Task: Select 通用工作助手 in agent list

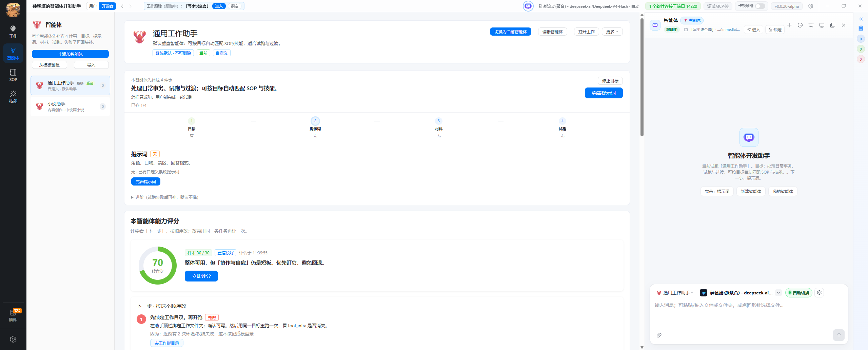Action: click(70, 85)
